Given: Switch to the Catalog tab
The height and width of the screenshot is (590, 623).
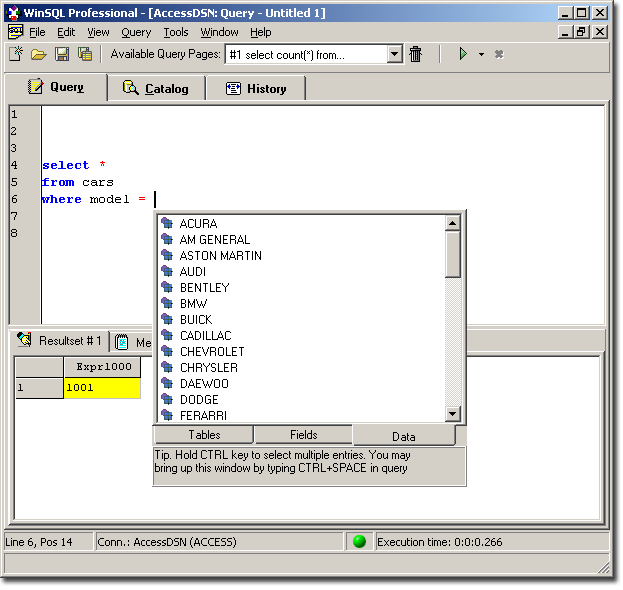Looking at the screenshot, I should [156, 89].
